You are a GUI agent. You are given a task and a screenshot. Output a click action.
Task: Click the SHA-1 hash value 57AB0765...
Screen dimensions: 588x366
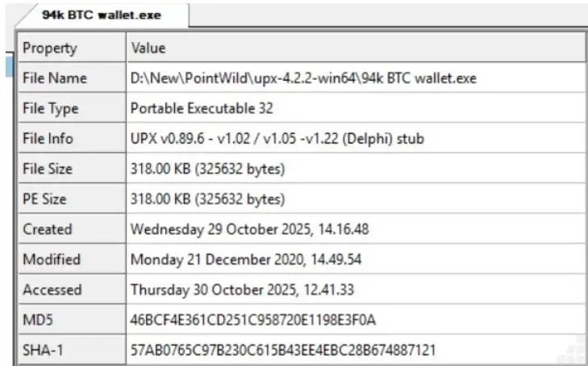click(283, 351)
